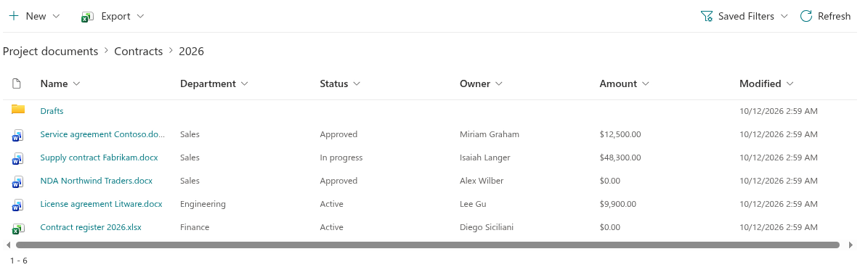Click the New button label
Viewport: 868px width, 270px height.
click(36, 17)
